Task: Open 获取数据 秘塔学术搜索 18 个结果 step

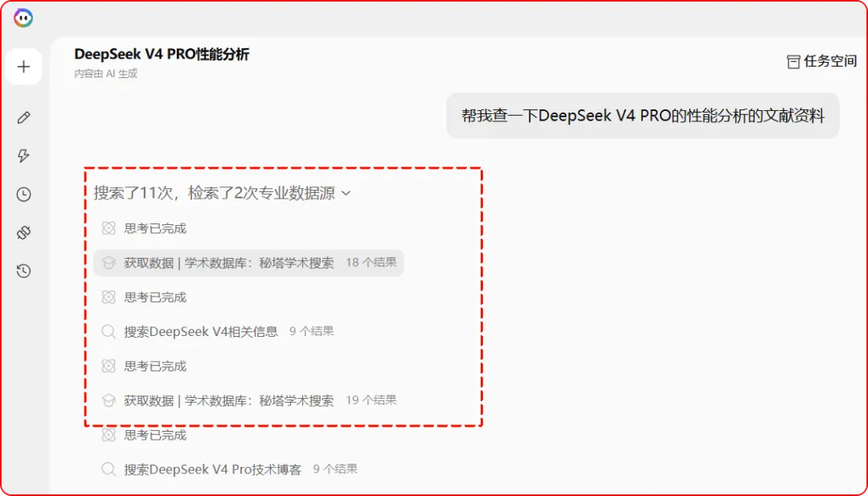Action: 248,262
